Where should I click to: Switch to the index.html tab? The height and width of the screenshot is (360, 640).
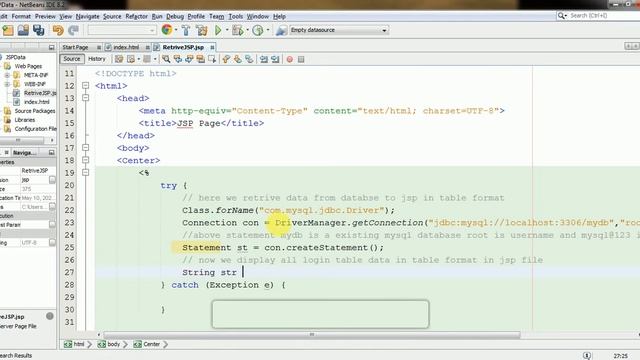(126, 47)
